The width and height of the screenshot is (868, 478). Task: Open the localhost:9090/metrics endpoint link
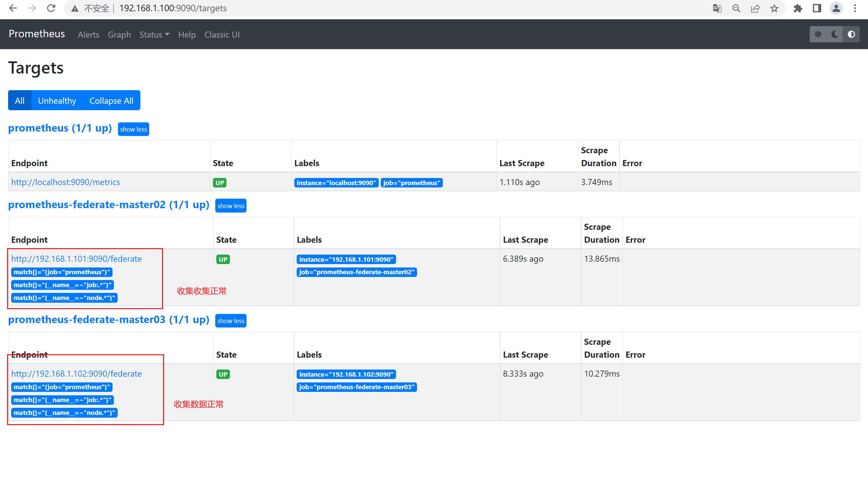(x=65, y=182)
